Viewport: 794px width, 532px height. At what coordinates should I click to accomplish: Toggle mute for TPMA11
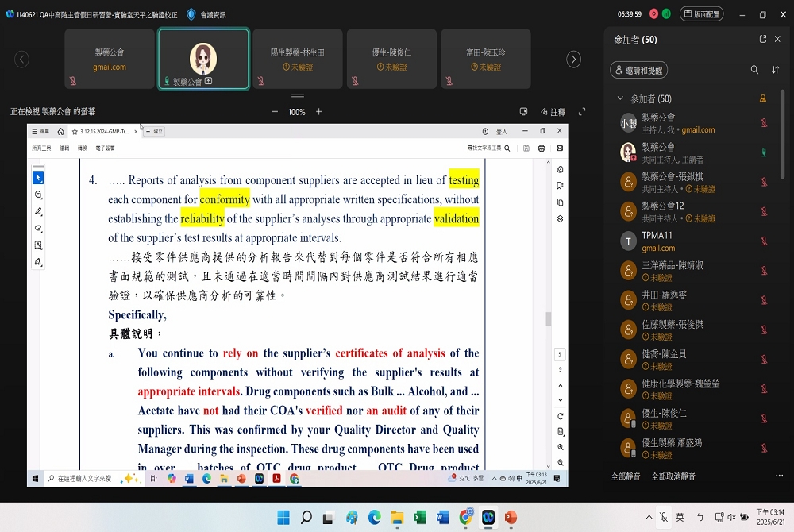[764, 241]
